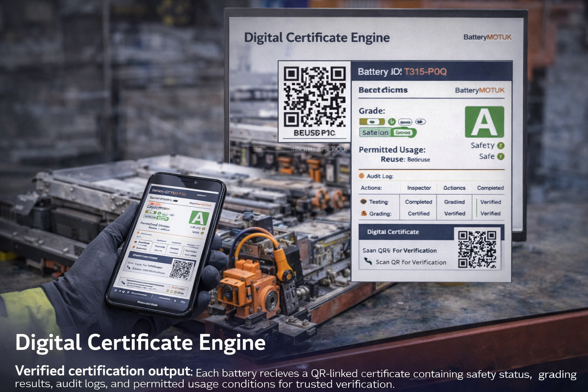588x392 pixels.
Task: Tap the QR code on the phone screen
Action: tap(181, 269)
